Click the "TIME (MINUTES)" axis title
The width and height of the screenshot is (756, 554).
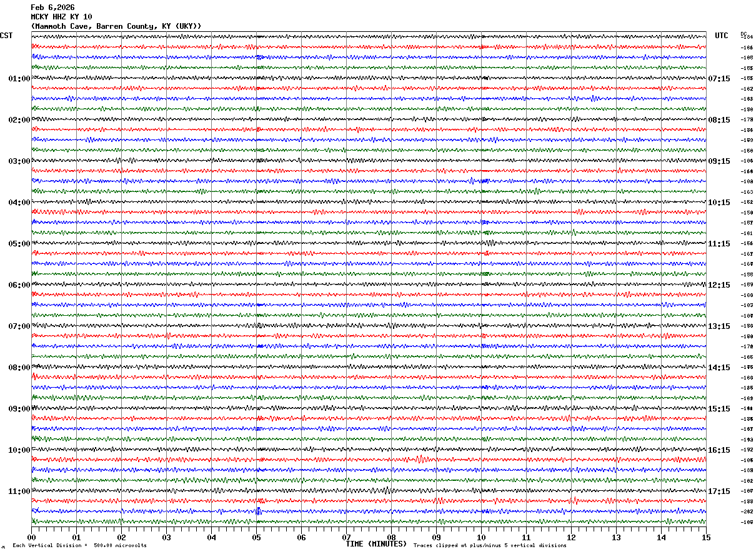click(x=376, y=544)
